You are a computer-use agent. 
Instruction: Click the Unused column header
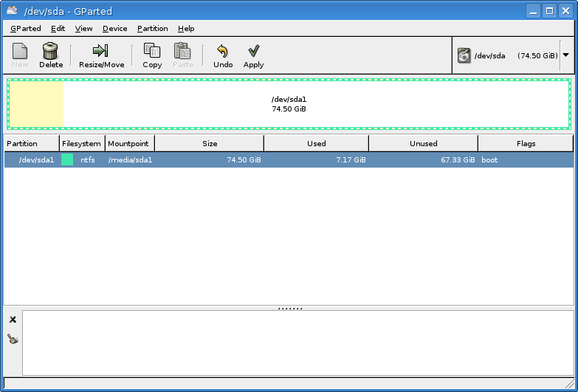pos(423,143)
